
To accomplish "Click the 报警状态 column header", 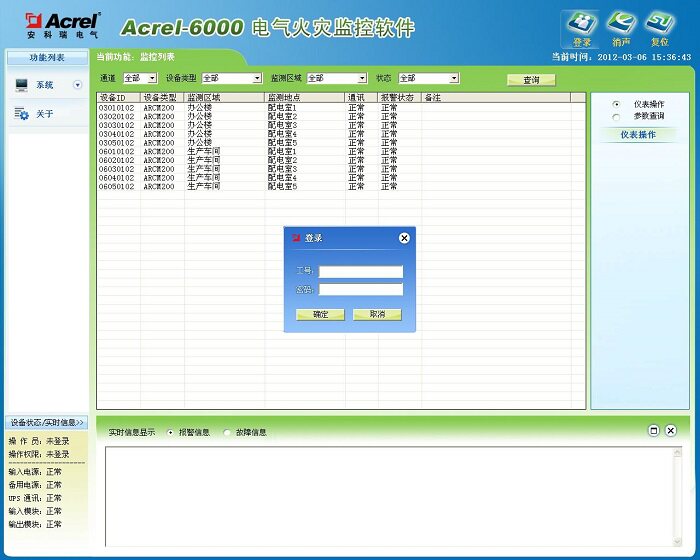I will pos(400,98).
